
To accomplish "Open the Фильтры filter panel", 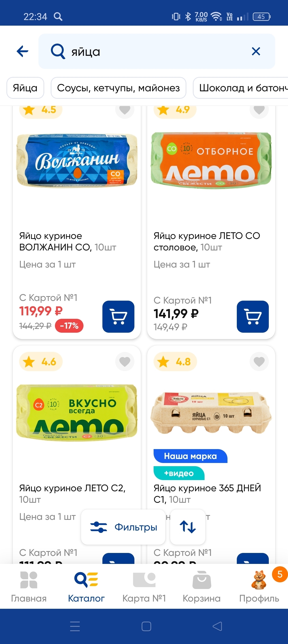I will (x=123, y=527).
